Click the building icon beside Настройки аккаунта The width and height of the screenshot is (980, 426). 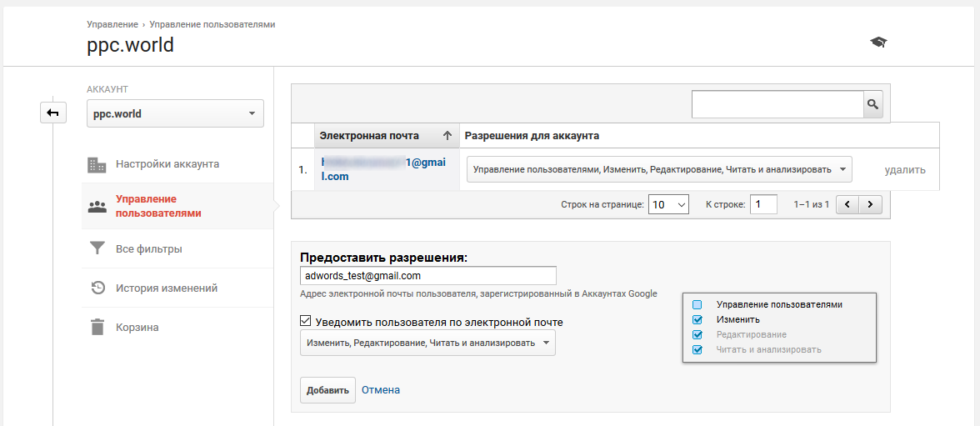(x=97, y=164)
